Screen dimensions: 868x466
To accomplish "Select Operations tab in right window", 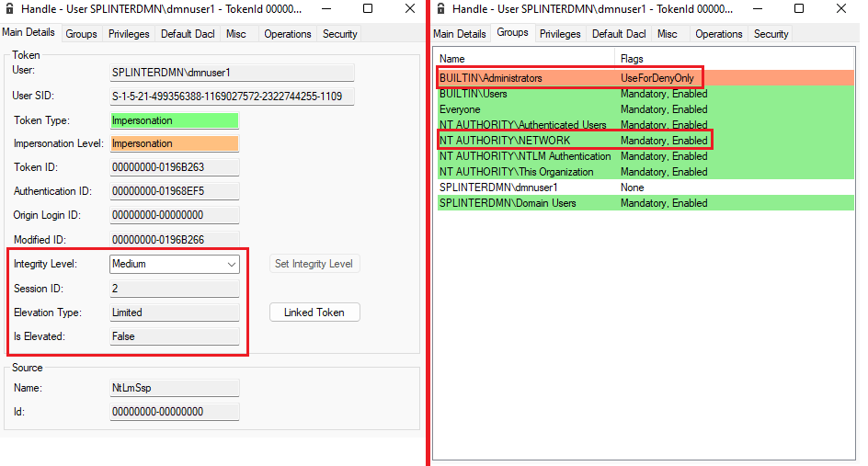I will [x=718, y=34].
